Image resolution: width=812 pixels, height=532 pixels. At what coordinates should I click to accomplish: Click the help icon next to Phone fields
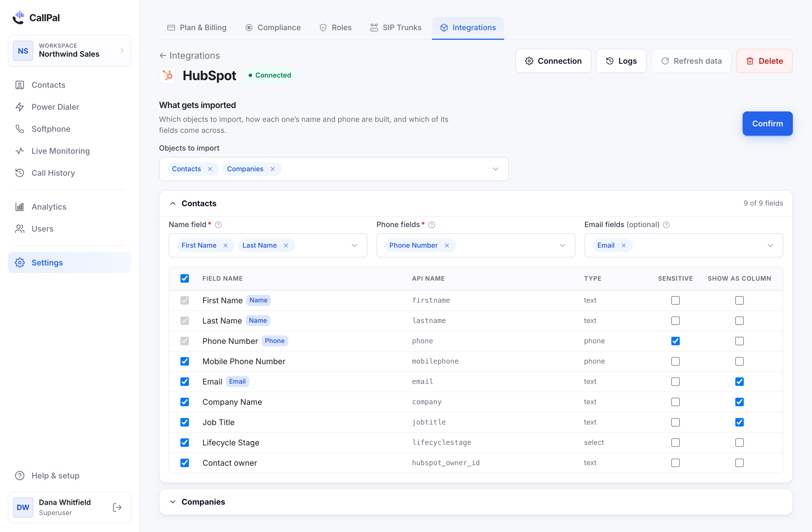[432, 225]
